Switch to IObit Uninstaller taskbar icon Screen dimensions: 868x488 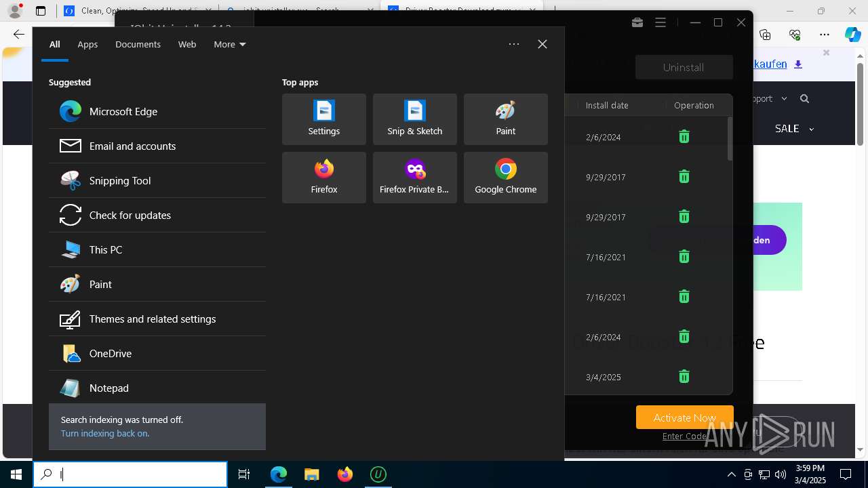378,474
